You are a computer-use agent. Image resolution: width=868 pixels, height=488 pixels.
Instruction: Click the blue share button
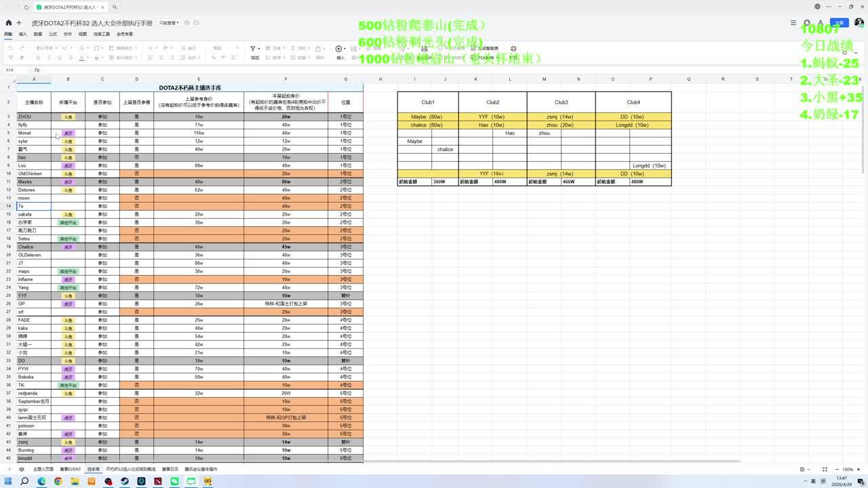tap(840, 23)
